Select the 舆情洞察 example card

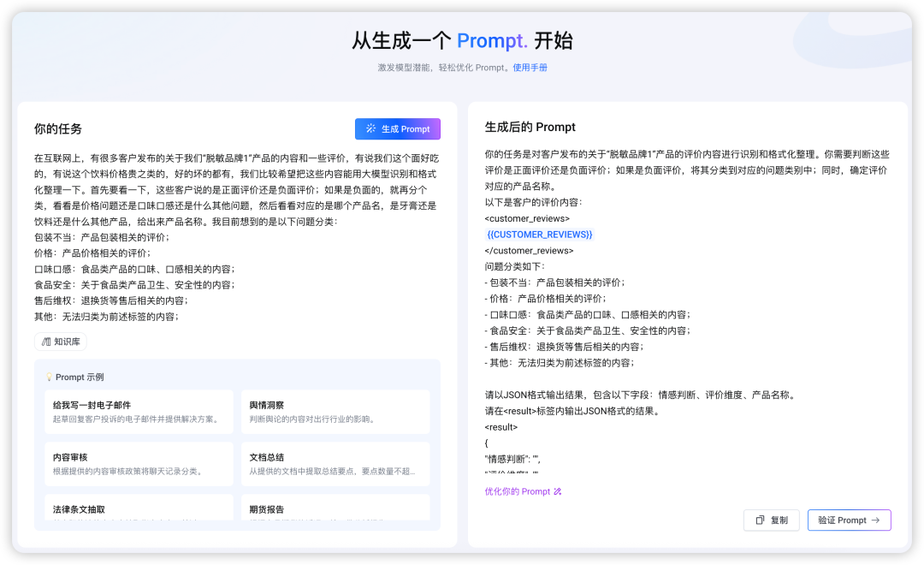pos(335,412)
